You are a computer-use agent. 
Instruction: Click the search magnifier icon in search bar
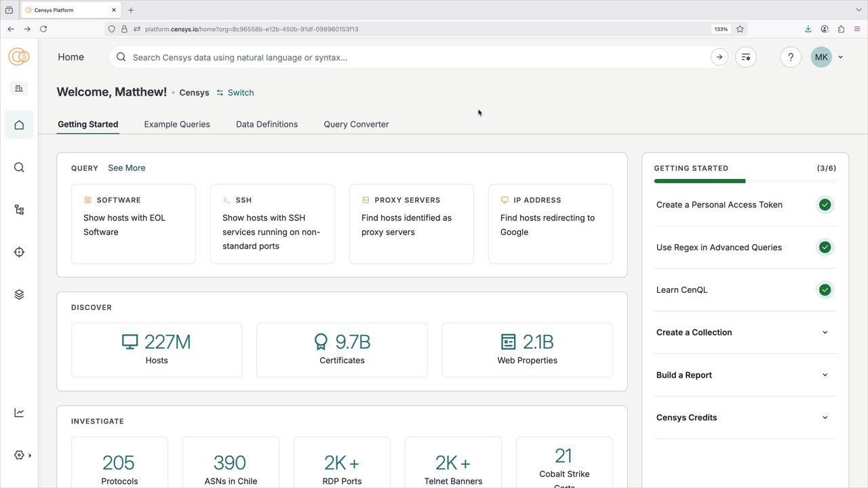click(121, 57)
